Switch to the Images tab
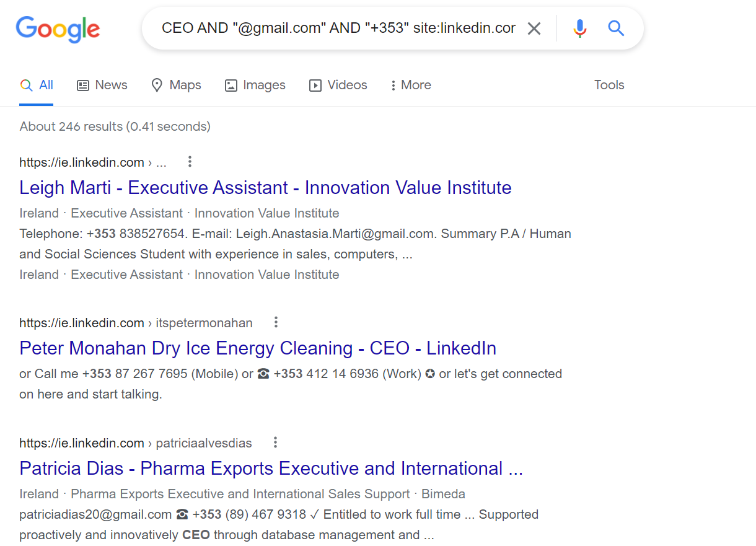The height and width of the screenshot is (546, 756). coord(255,86)
